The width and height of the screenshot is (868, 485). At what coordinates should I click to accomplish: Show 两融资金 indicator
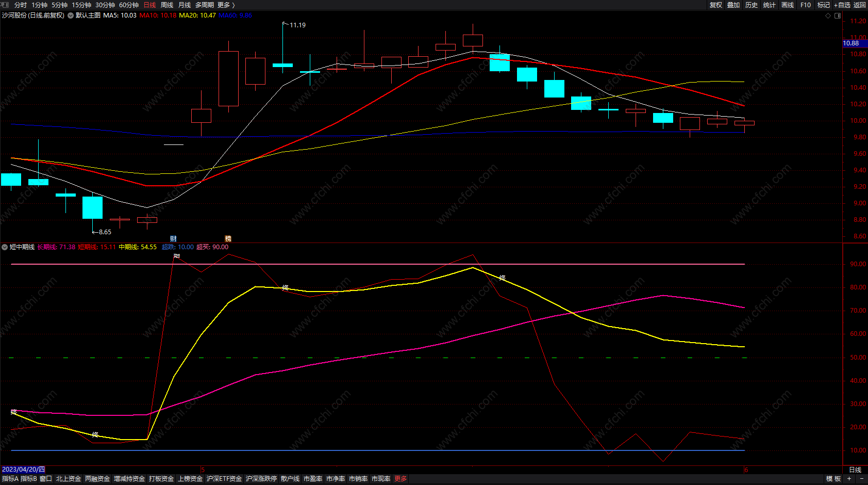tap(97, 479)
